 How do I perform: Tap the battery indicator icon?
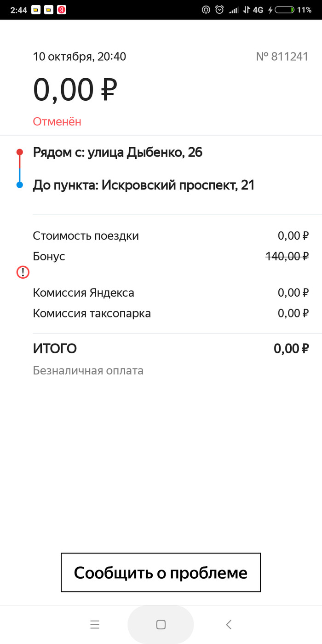point(285,10)
